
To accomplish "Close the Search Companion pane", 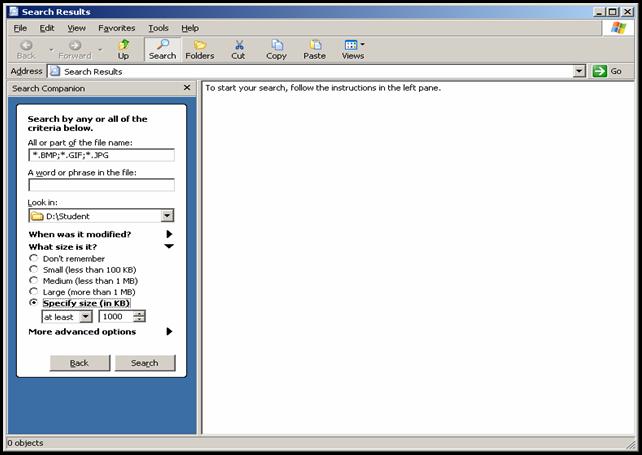I will [187, 88].
